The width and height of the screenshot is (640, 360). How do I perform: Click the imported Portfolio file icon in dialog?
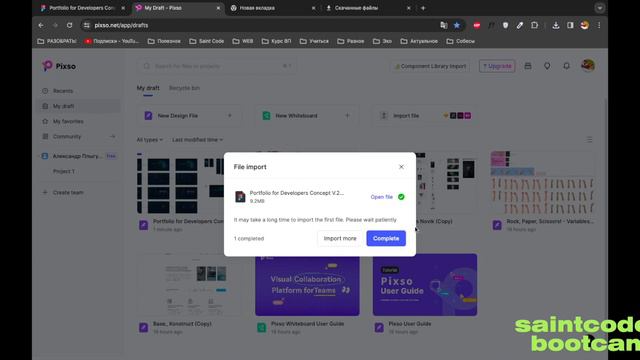pos(240,197)
